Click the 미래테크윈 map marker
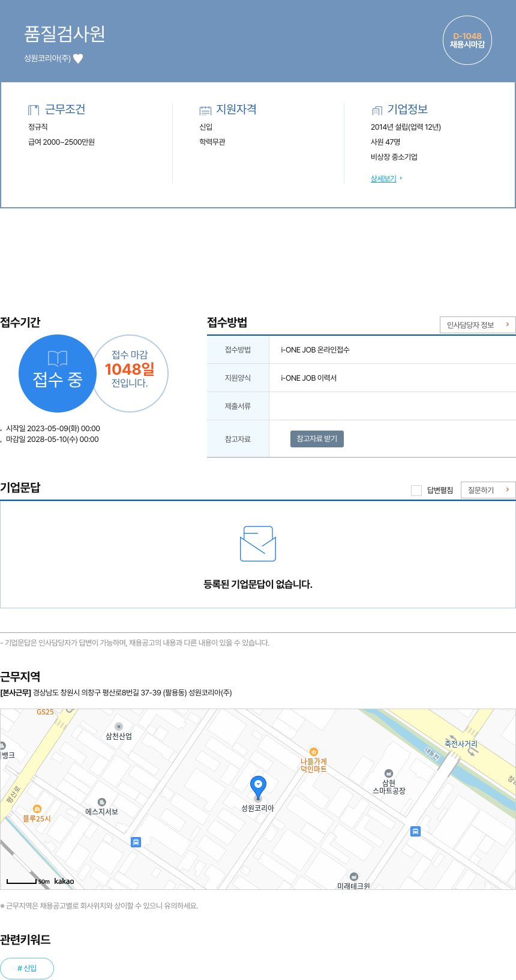The width and height of the screenshot is (516, 980). pyautogui.click(x=354, y=877)
